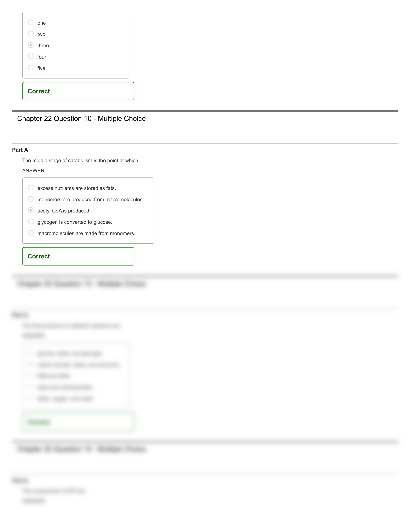
Task: Select the 'four' radio button option
Action: coord(31,57)
